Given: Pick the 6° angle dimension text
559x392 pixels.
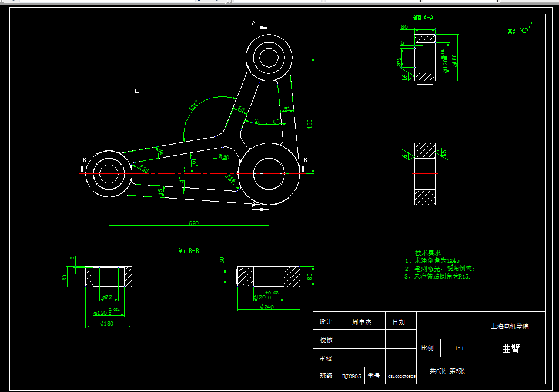Looking at the screenshot, I should pyautogui.click(x=276, y=122).
